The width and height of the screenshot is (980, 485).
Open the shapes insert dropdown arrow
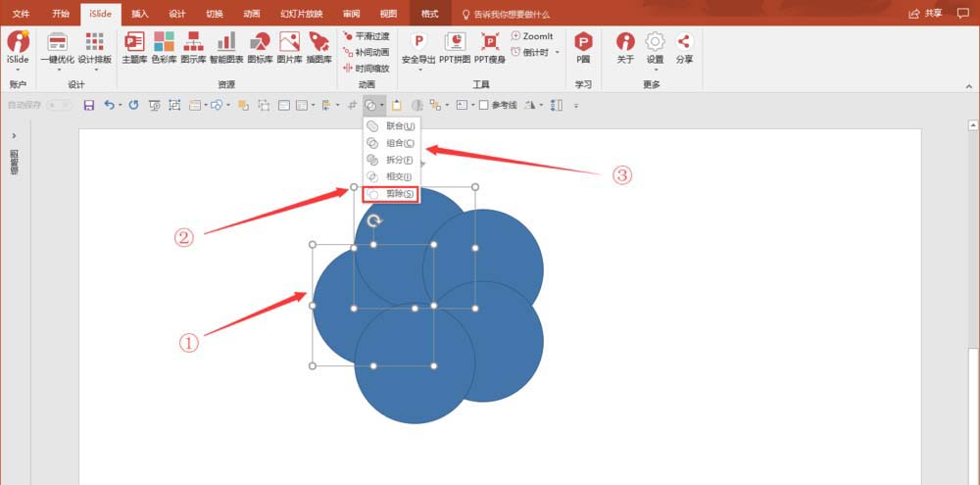tap(228, 105)
